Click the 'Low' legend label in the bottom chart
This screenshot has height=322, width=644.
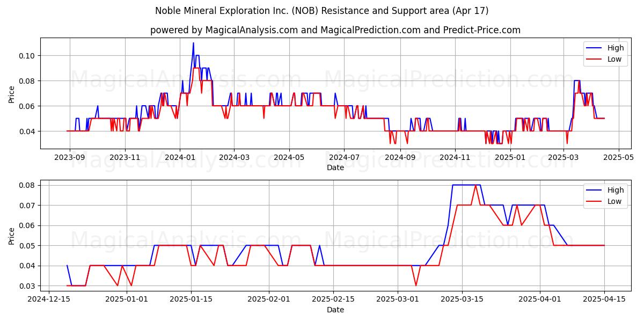(615, 201)
